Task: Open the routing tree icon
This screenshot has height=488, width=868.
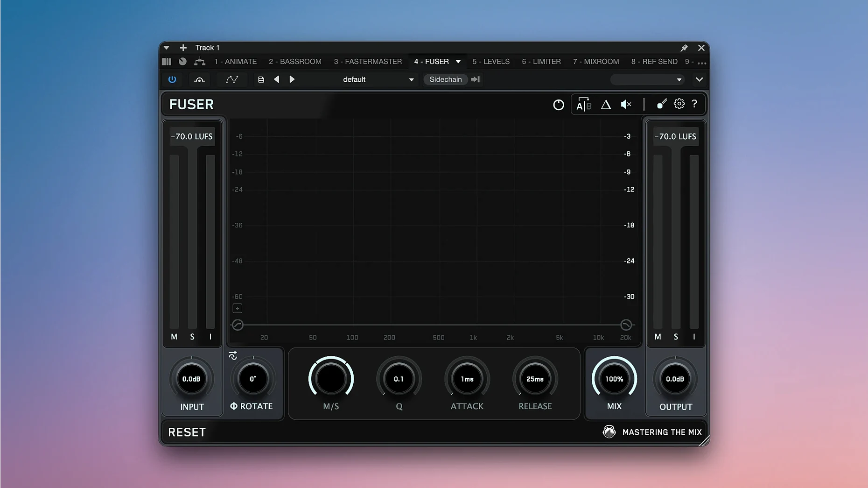Action: click(x=200, y=62)
